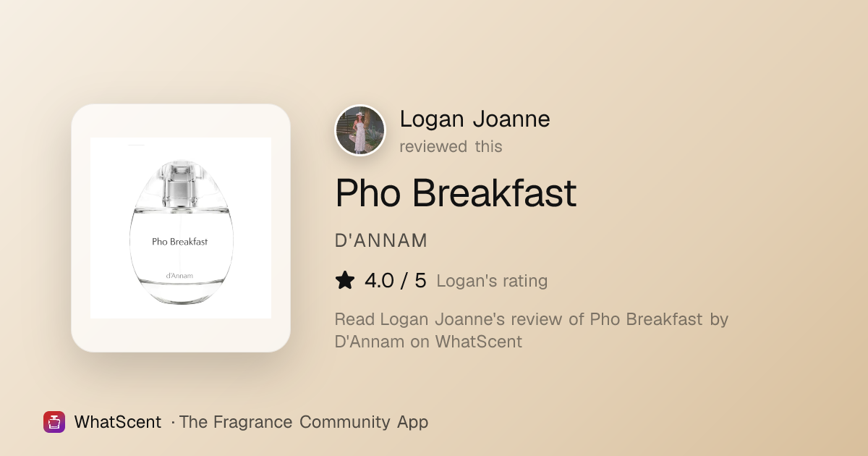Click the Pho Breakfast fragrance title
Image resolution: width=868 pixels, height=456 pixels.
pos(456,193)
